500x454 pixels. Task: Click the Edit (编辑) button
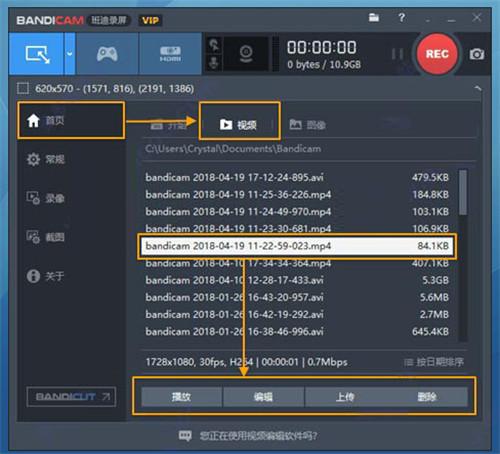[263, 397]
